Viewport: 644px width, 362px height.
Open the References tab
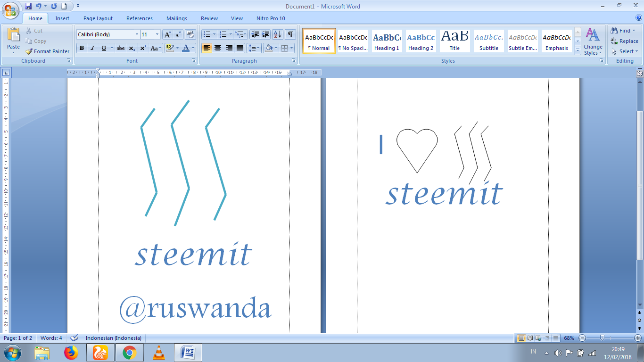pos(140,18)
